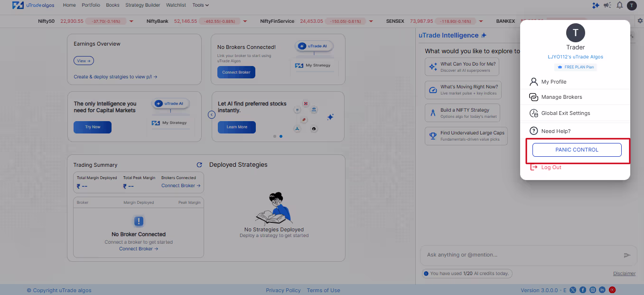Click the FREE PLAN Plan crown badge

575,67
